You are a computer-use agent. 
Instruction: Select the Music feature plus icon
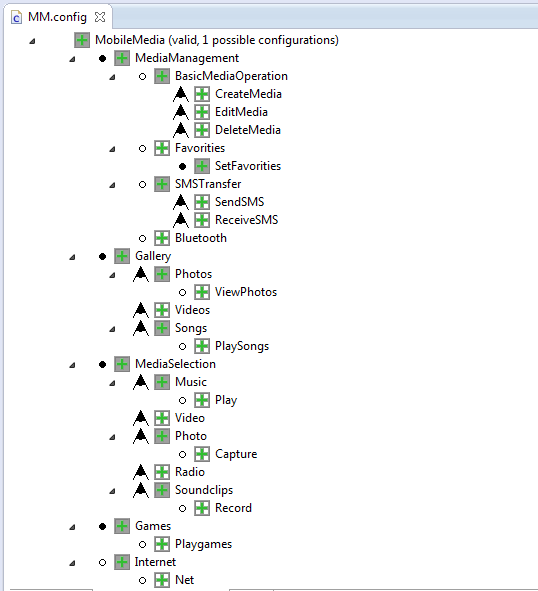pos(162,382)
